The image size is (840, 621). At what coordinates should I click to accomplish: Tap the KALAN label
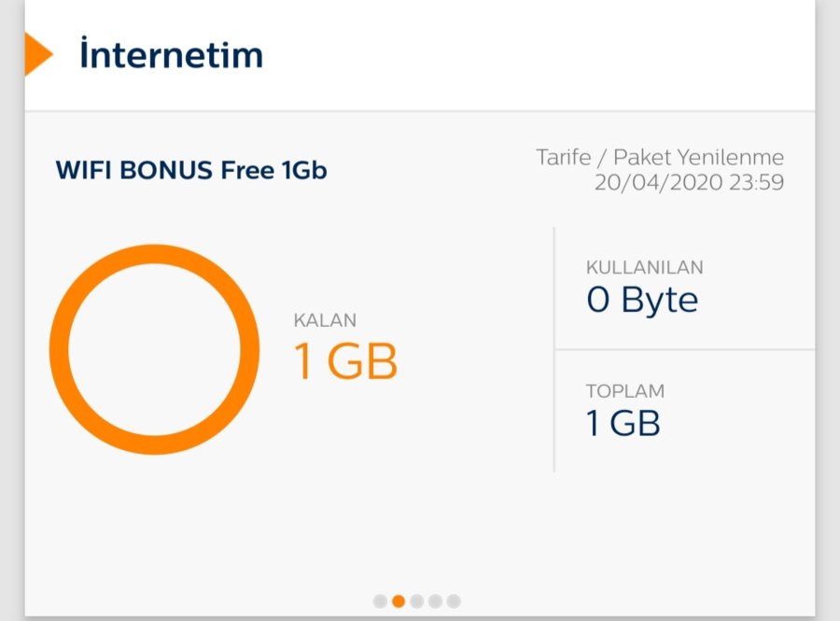click(325, 320)
